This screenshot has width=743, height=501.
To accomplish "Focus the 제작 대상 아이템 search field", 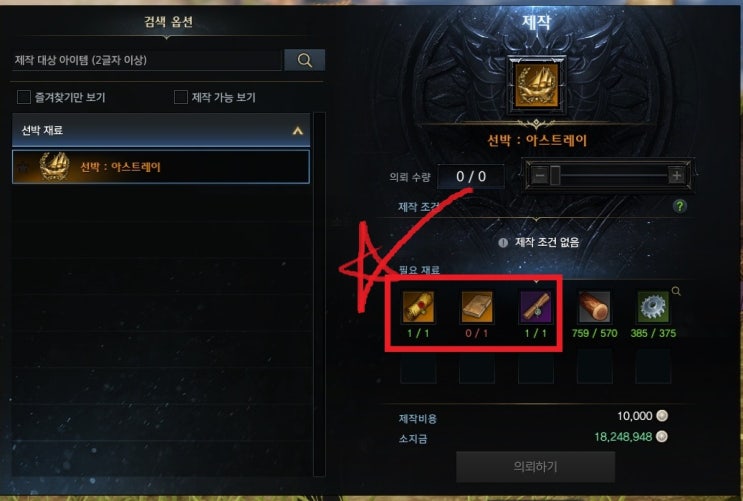I will (147, 60).
